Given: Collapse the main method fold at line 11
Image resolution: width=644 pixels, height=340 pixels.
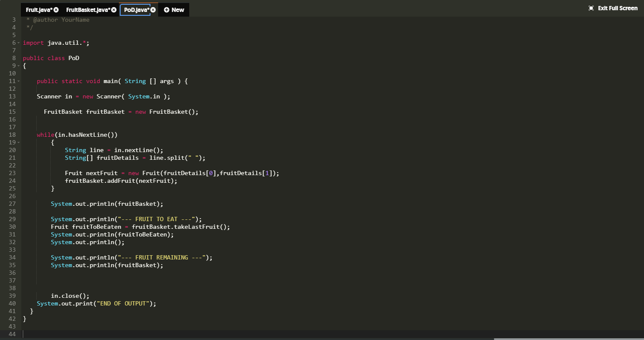Looking at the screenshot, I should [x=19, y=81].
